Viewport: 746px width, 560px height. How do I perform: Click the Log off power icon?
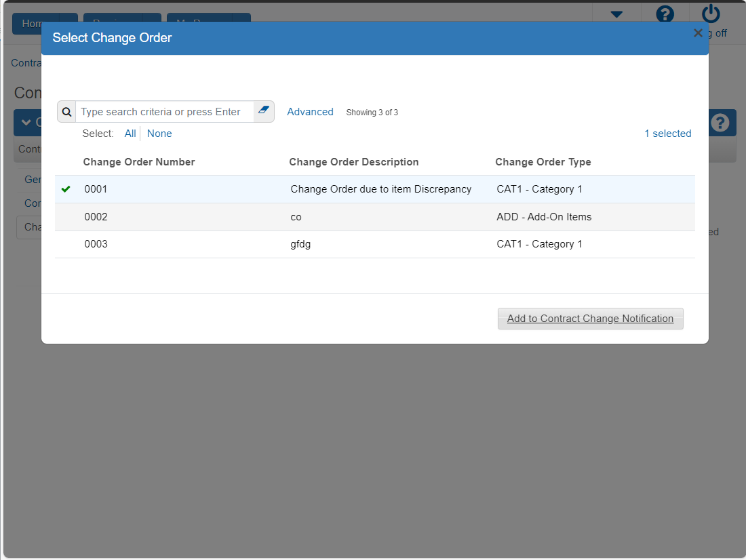pyautogui.click(x=711, y=14)
